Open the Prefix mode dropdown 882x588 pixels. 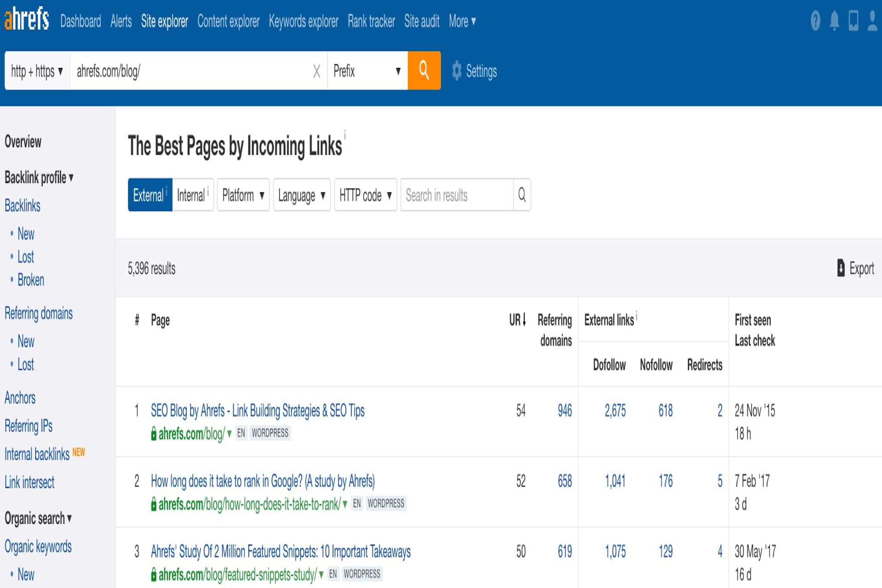(x=367, y=71)
